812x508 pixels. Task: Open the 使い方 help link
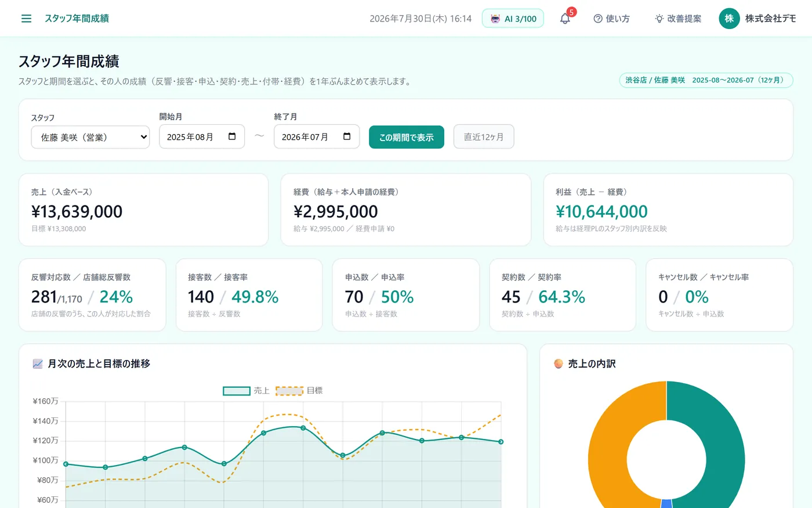[611, 19]
